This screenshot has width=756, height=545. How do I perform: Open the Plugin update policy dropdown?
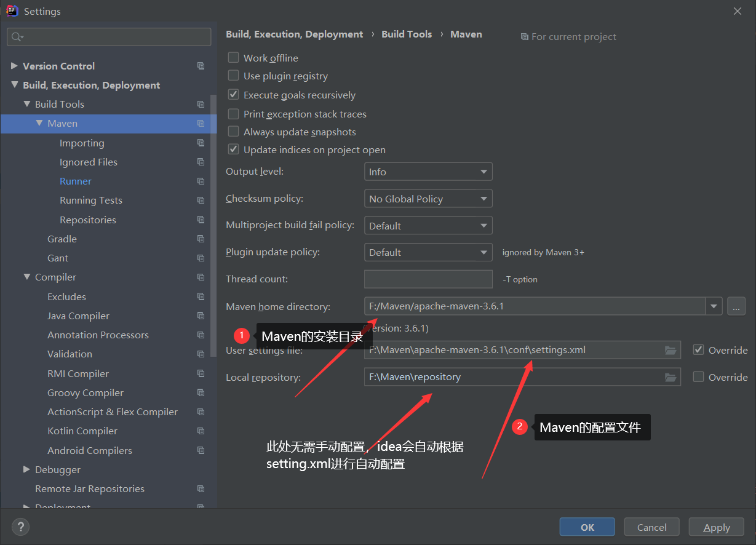pos(428,252)
